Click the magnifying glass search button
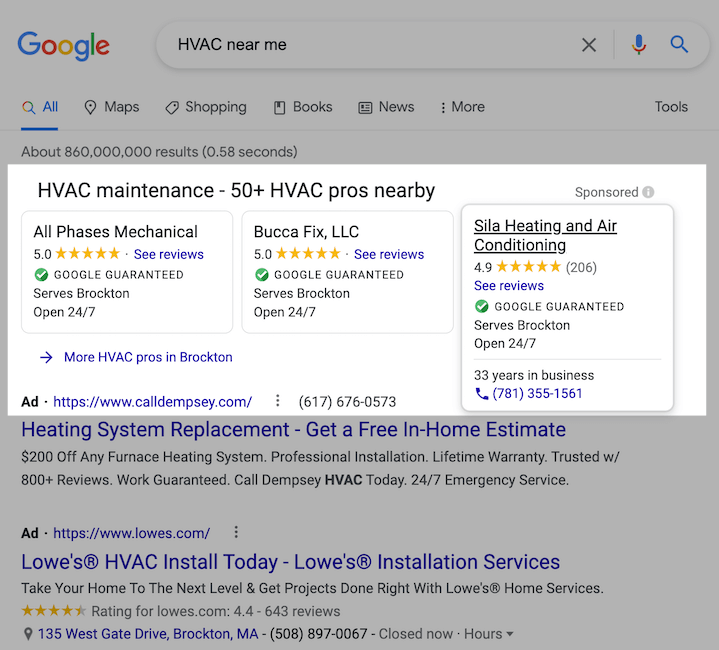This screenshot has height=650, width=719. click(x=679, y=44)
